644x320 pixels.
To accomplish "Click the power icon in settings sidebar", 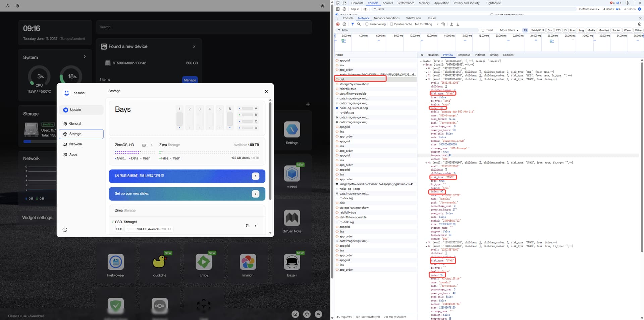I will [65, 230].
